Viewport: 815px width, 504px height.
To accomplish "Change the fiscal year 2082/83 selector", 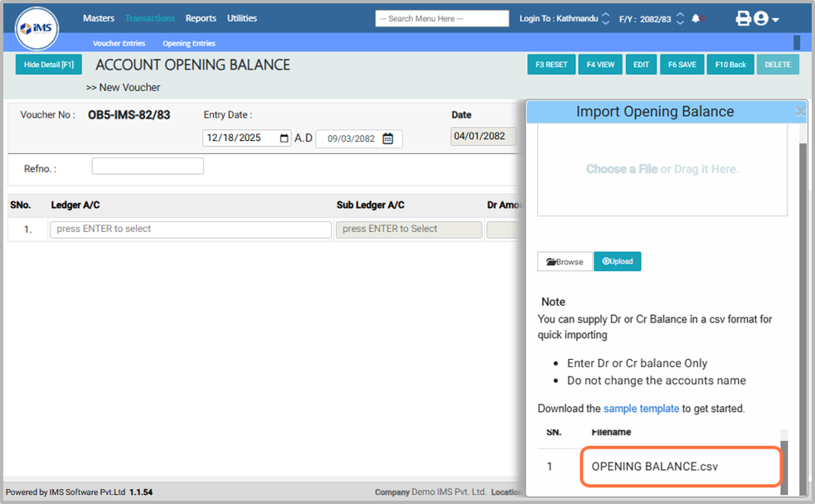I will 681,18.
